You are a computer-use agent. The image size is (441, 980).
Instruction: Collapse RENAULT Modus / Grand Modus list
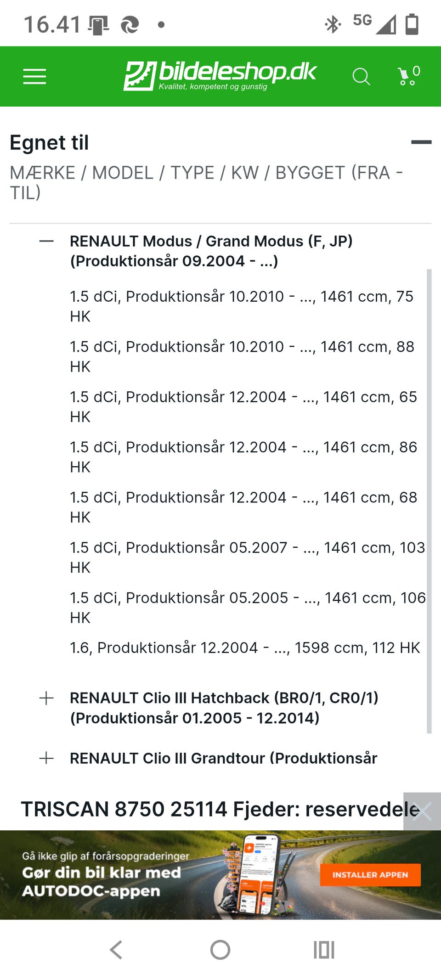tap(46, 241)
